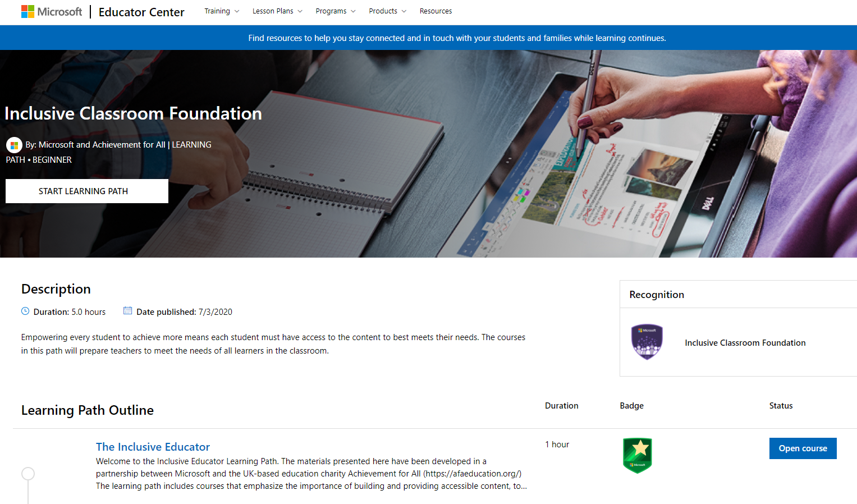The width and height of the screenshot is (857, 504).
Task: Click the Open course button
Action: click(803, 448)
